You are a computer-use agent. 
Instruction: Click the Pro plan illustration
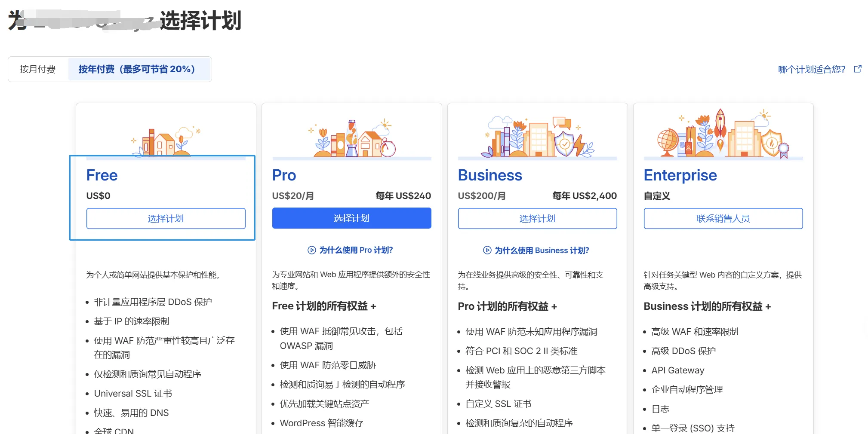352,138
